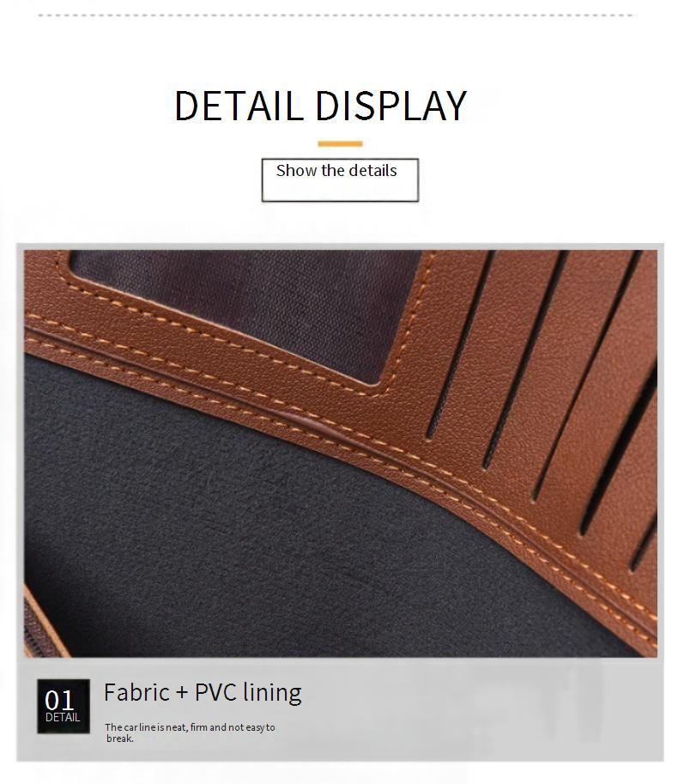Image resolution: width=678 pixels, height=784 pixels.
Task: Click the word DETAIL in heading
Action: click(x=239, y=106)
